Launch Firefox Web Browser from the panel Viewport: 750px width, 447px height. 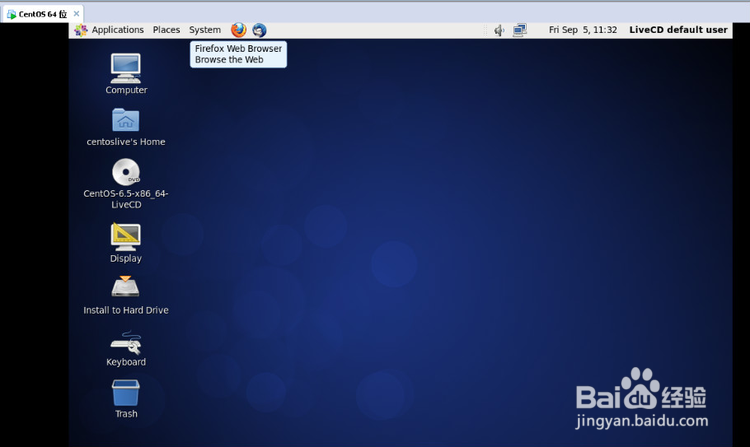pyautogui.click(x=239, y=30)
